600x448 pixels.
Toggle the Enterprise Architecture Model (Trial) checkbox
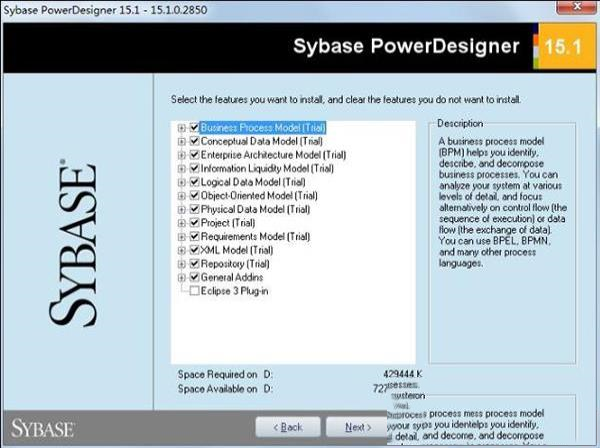[x=194, y=155]
